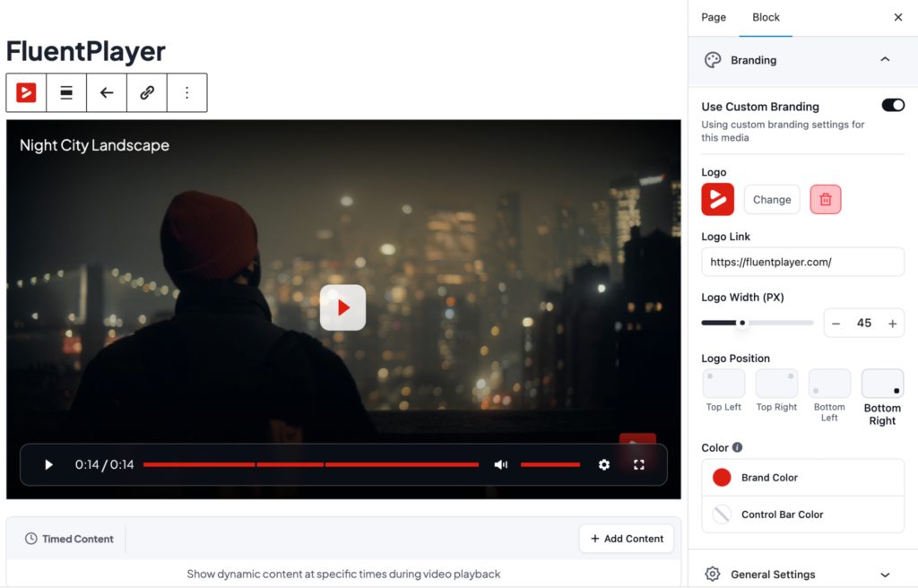Screen dimensions: 918x588
Task: Click the Color info icon
Action: 737,447
